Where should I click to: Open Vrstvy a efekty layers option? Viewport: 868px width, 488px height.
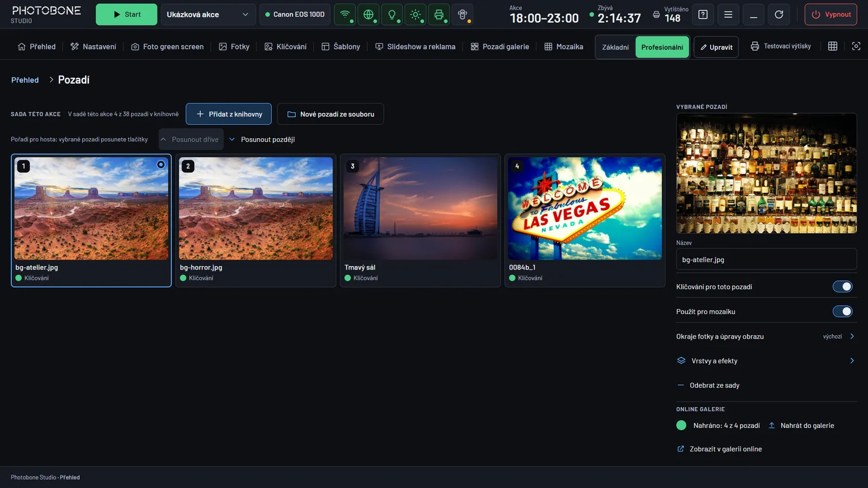767,361
